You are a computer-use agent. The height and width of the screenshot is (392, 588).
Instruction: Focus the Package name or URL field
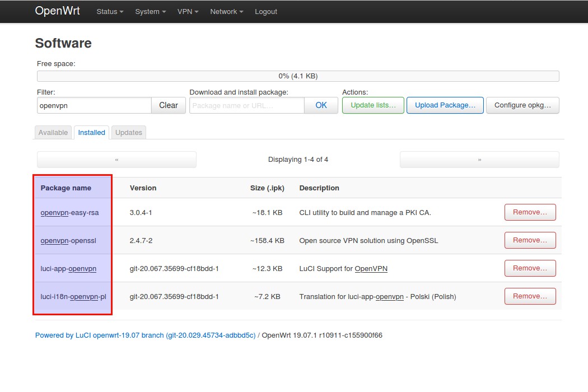pyautogui.click(x=247, y=105)
